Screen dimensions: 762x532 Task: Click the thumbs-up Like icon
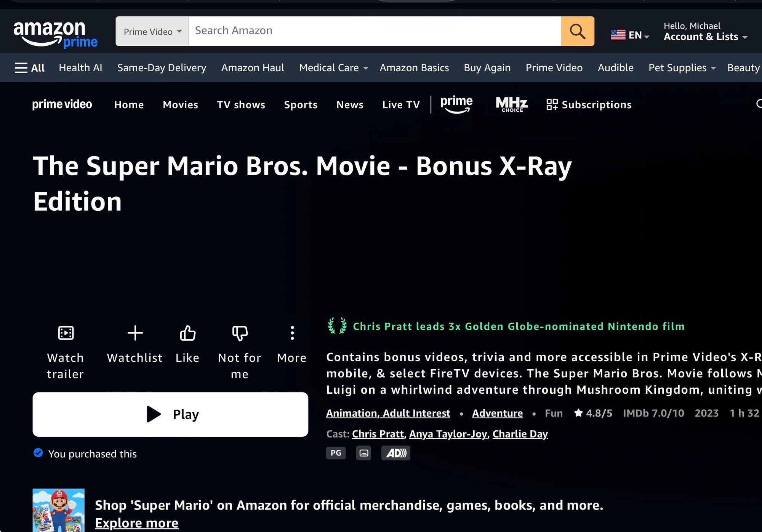pos(187,333)
